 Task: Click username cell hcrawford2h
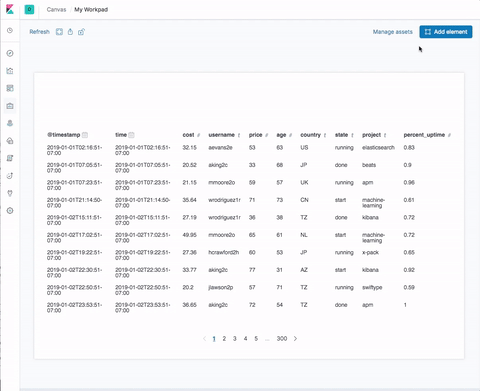tap(224, 252)
